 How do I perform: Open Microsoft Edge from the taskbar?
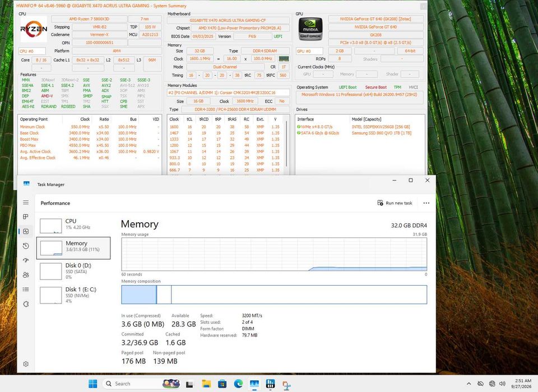point(239,384)
